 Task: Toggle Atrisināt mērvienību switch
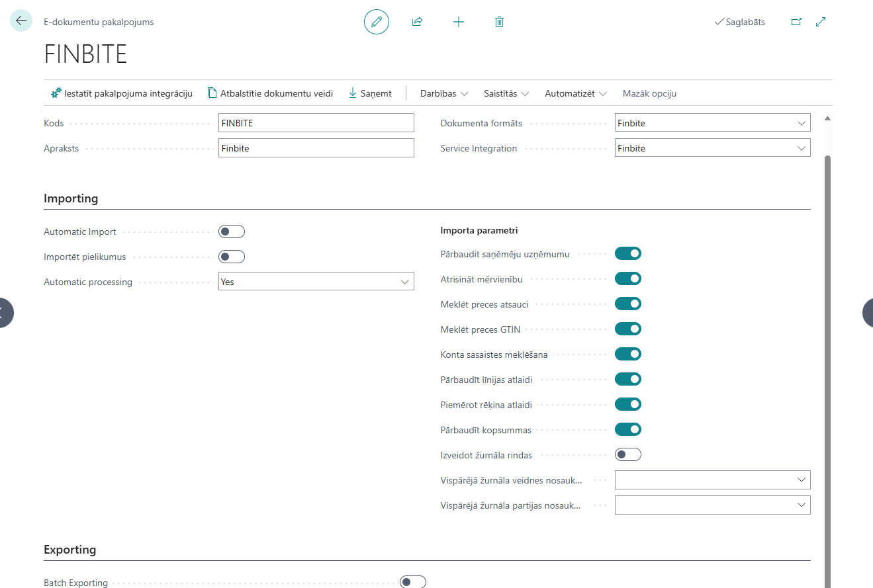pyautogui.click(x=628, y=278)
